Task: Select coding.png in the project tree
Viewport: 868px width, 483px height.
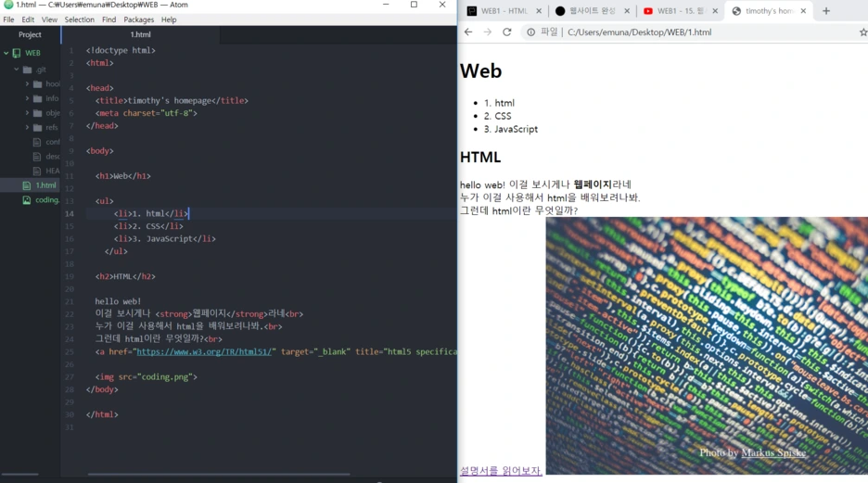Action: coord(47,199)
